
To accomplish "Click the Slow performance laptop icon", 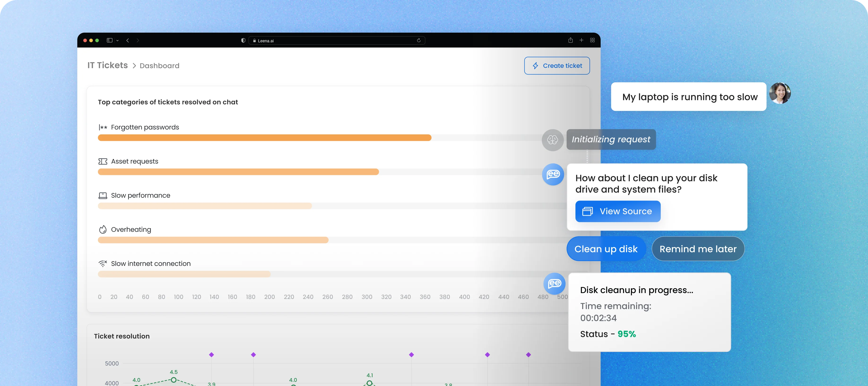I will 103,196.
